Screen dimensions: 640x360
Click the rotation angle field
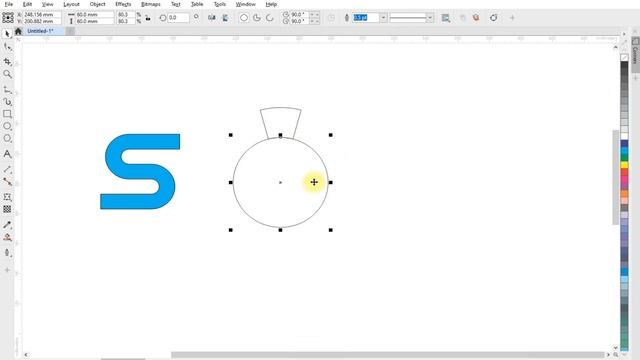[178, 18]
